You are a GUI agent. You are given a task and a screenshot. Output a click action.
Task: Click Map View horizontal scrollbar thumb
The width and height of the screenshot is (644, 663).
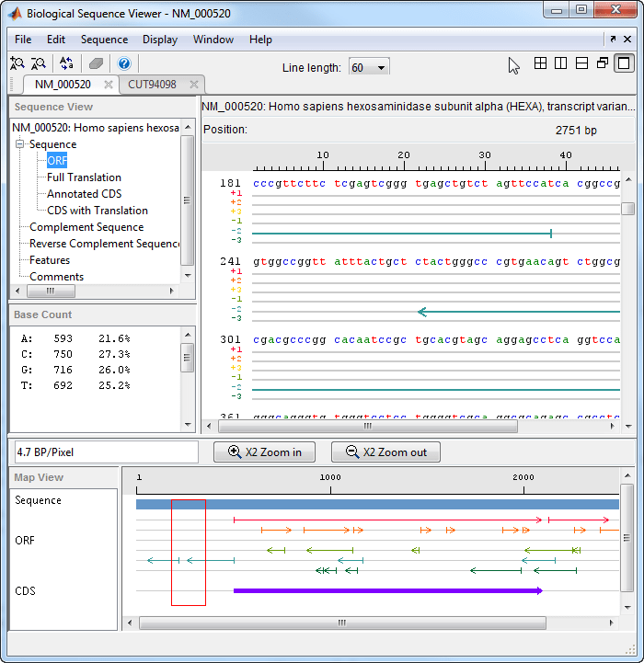coord(342,623)
